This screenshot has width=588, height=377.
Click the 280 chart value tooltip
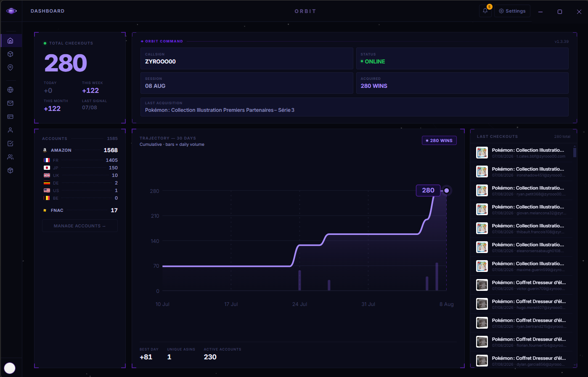pos(428,190)
